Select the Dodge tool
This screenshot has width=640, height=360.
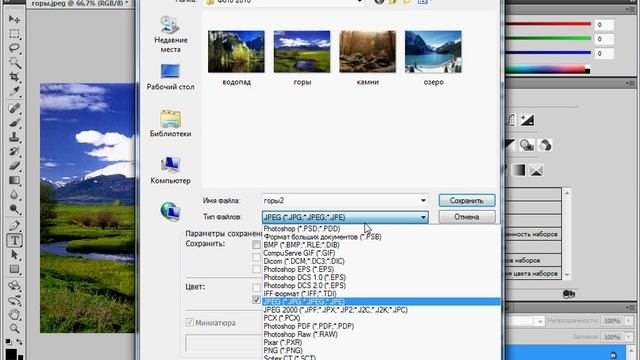[14, 209]
